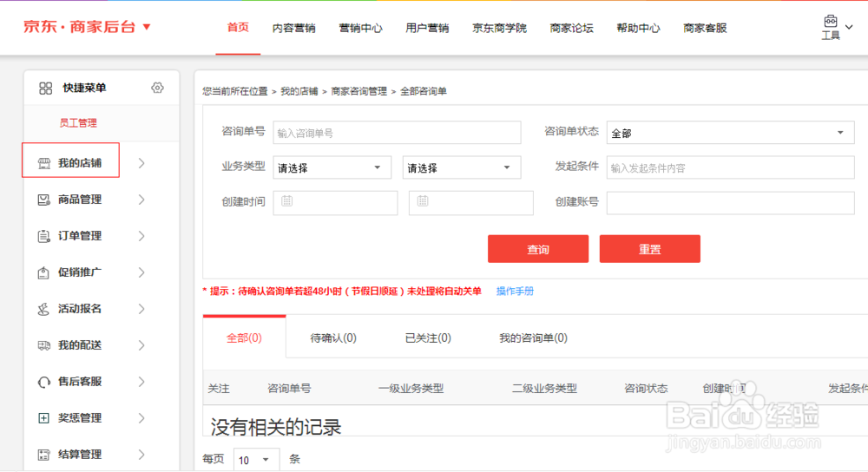Change the 每页 10 items dropdown

[256, 460]
